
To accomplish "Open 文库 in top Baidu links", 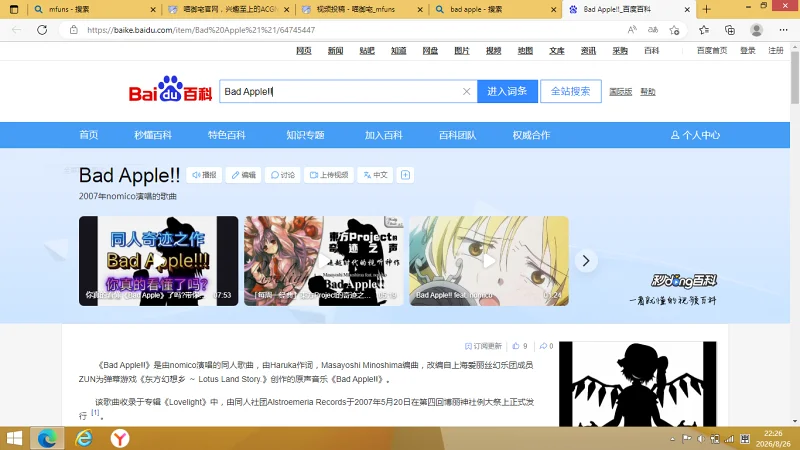I will pos(557,51).
